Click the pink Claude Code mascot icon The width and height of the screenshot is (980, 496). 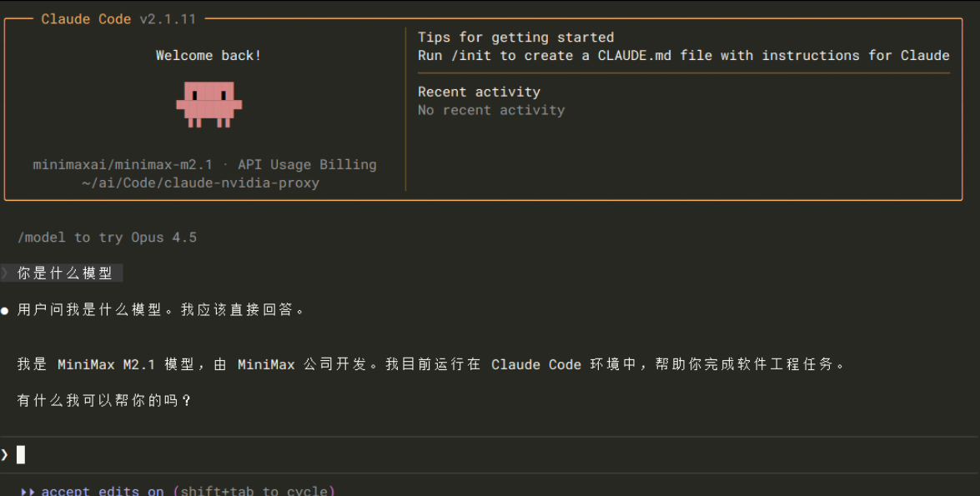[x=209, y=104]
